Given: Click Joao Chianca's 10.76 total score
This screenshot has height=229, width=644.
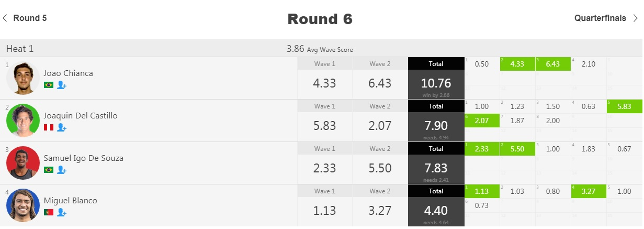Looking at the screenshot, I should click(436, 84).
